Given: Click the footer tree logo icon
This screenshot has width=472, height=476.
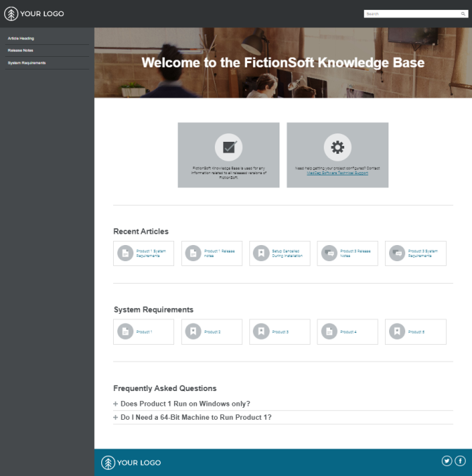Looking at the screenshot, I should click(x=108, y=462).
